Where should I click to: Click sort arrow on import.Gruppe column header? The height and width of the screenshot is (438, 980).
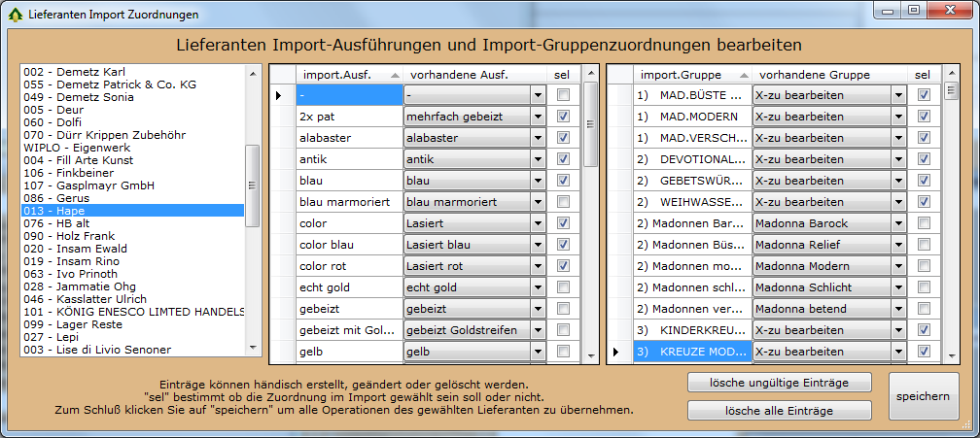point(744,75)
